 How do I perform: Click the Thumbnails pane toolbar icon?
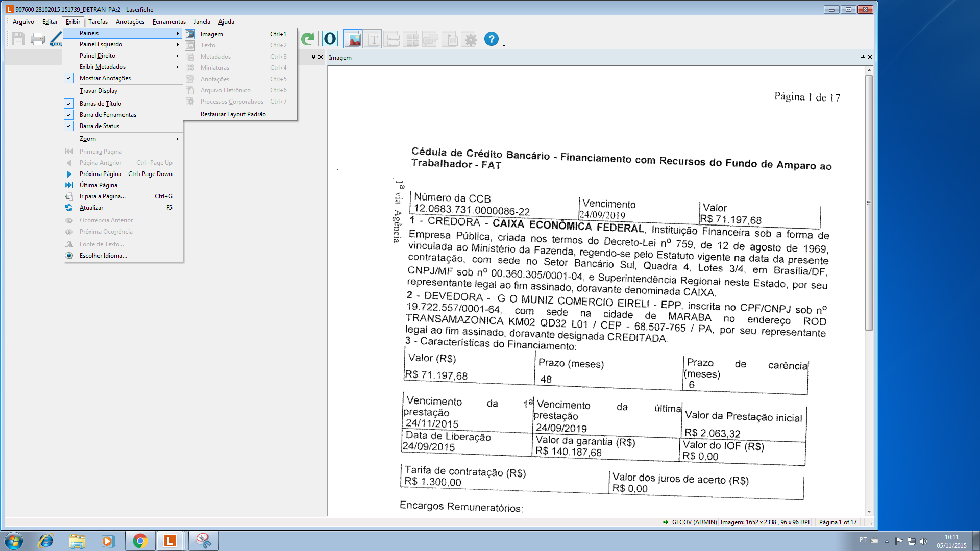click(411, 39)
